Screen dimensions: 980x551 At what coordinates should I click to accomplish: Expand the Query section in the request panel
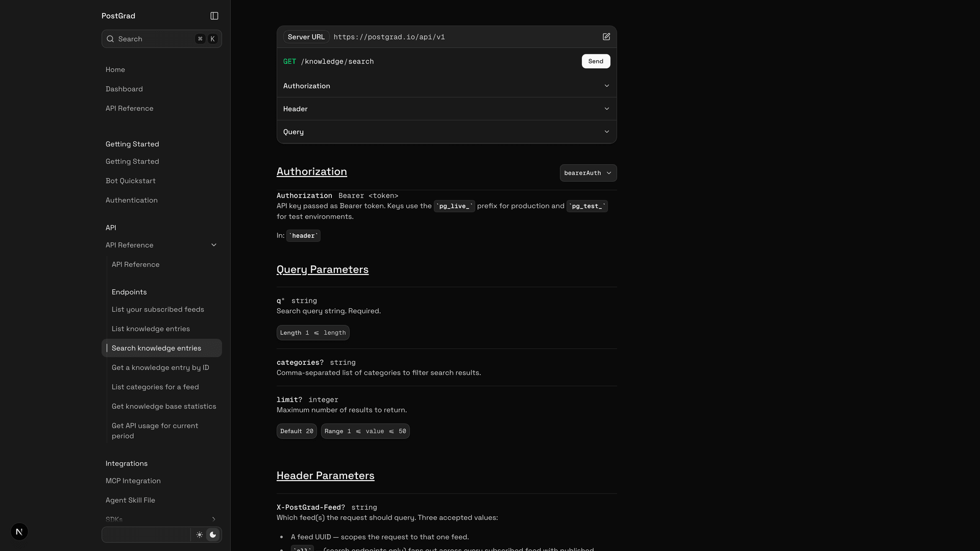pos(447,132)
